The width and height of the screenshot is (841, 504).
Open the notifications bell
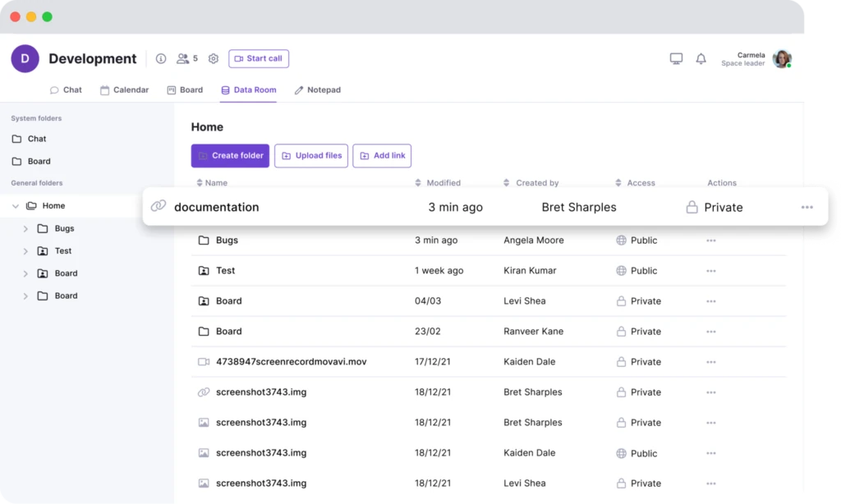pyautogui.click(x=701, y=58)
